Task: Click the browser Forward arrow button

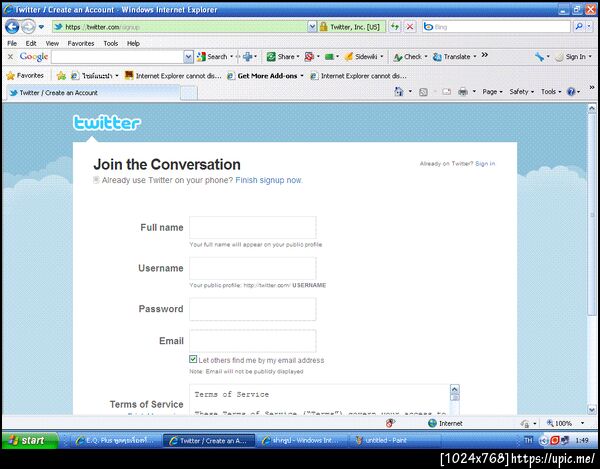Action: (x=28, y=27)
